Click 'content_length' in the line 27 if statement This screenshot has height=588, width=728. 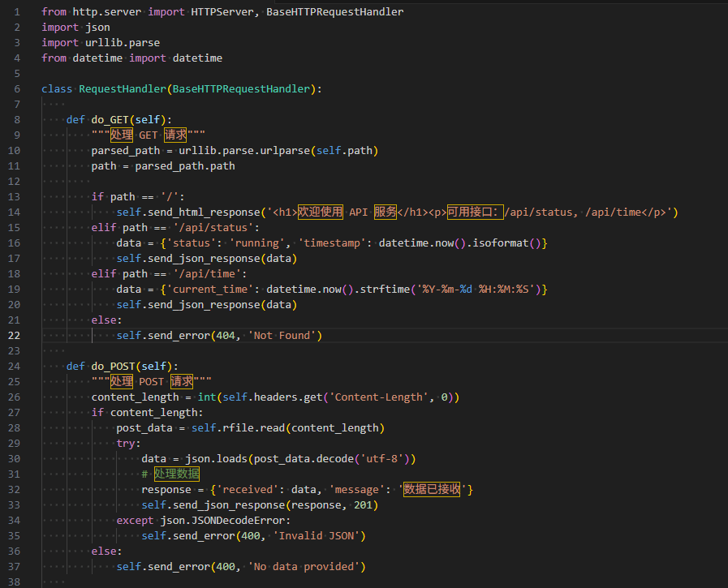click(x=153, y=413)
